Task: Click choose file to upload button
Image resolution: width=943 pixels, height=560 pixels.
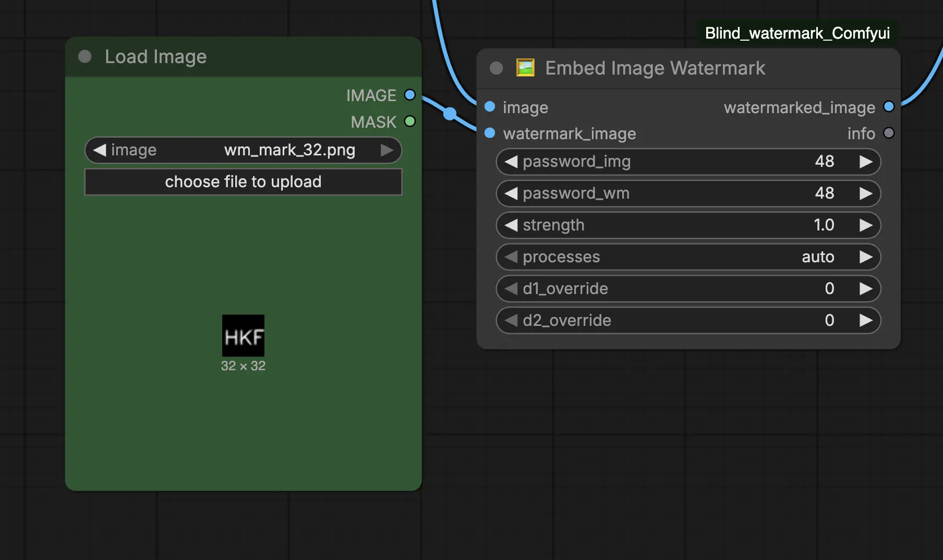Action: tap(243, 182)
